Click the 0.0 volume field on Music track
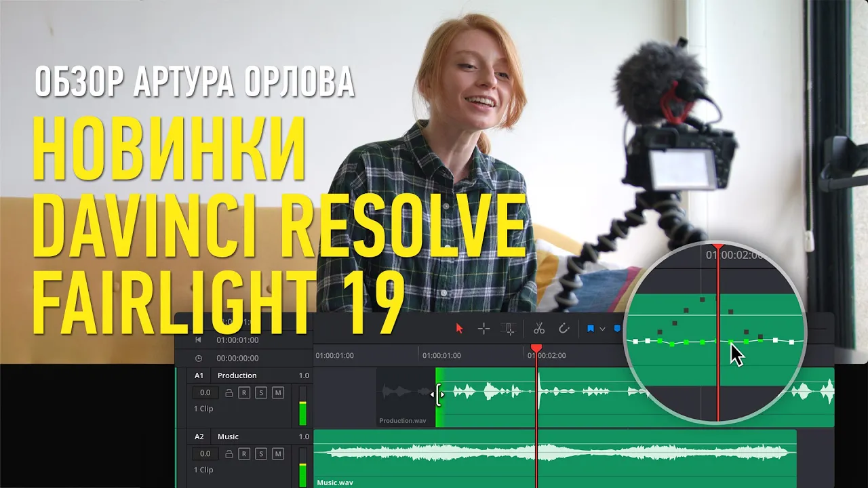 (x=205, y=453)
